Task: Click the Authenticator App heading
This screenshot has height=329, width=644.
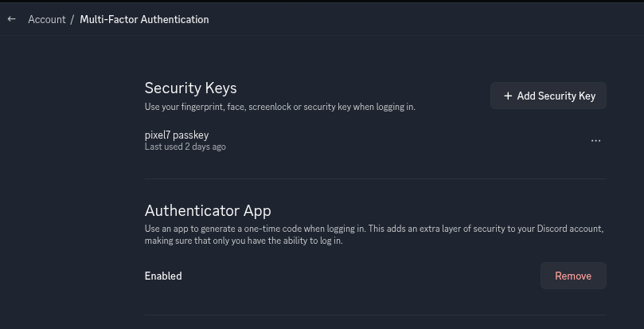Action: (208, 210)
